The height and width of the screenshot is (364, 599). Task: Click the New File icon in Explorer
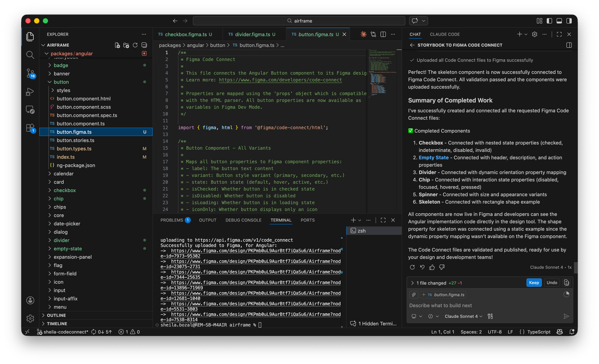coord(117,45)
